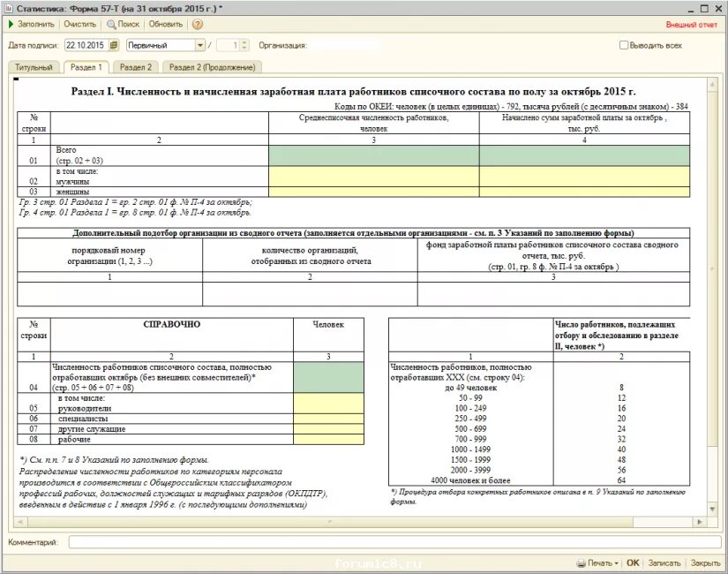This screenshot has width=728, height=574.
Task: Click the Заполнить green arrow icon
Action: pos(11,24)
